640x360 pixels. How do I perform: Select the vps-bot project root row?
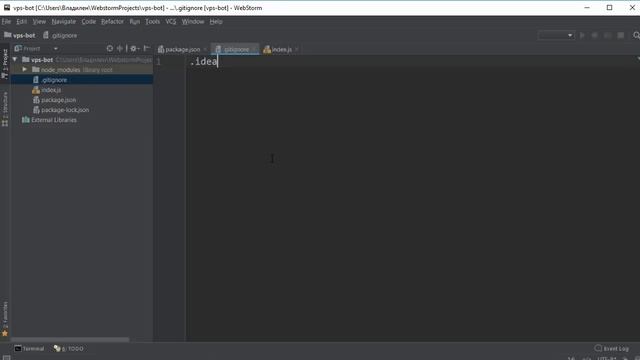point(82,60)
